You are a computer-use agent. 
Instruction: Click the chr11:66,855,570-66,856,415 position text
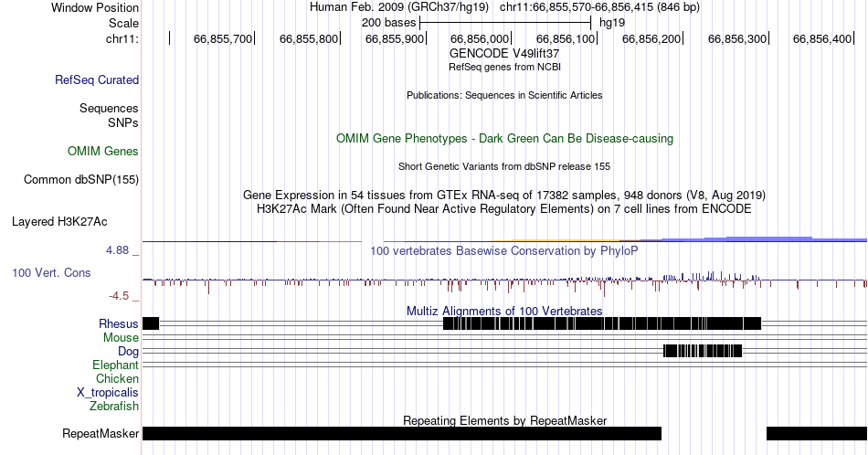[x=599, y=7]
